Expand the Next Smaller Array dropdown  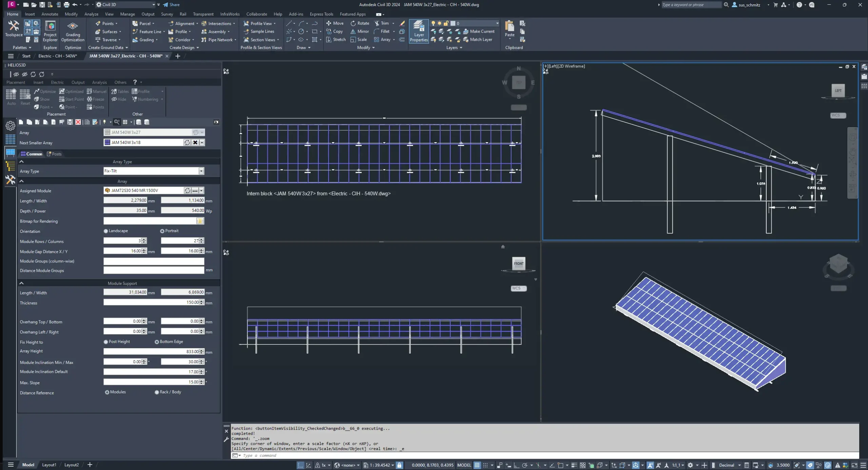click(202, 143)
